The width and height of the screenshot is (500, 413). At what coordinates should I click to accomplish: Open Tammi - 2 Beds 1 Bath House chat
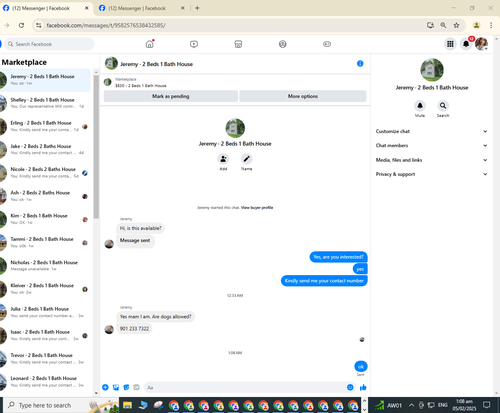pyautogui.click(x=45, y=242)
